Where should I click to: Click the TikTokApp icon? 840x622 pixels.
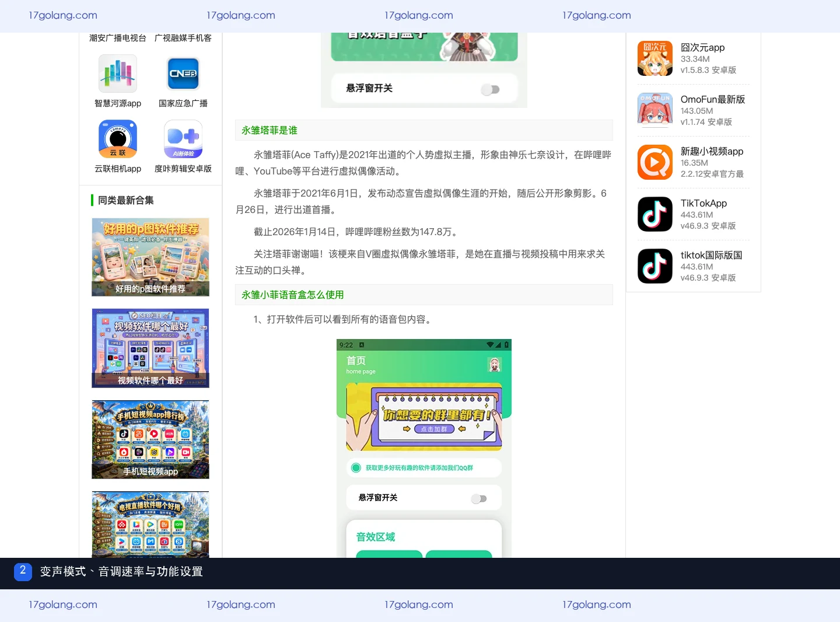click(x=655, y=214)
